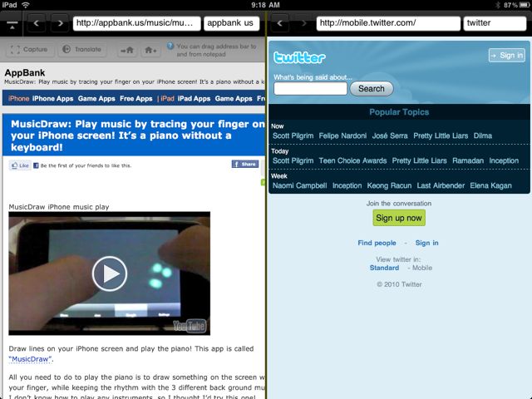Open Free Apps in AppBank menu
The height and width of the screenshot is (399, 532).
coord(136,99)
